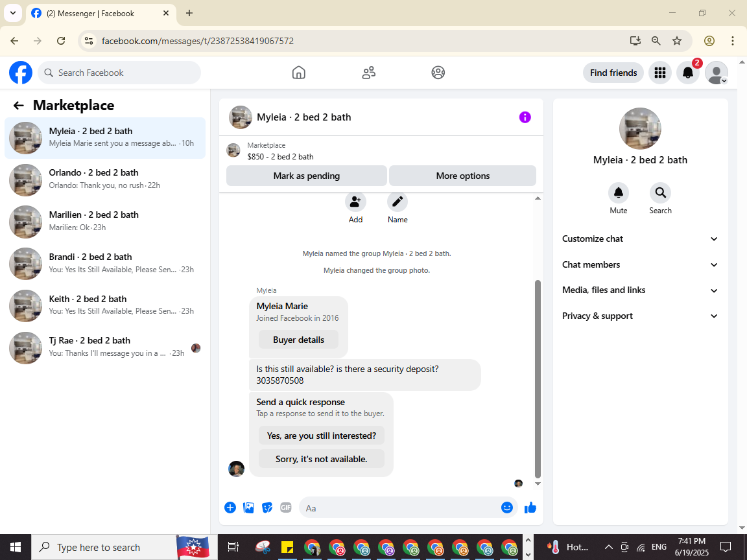Open Buyer details
Screen dimensions: 747x560
(298, 340)
